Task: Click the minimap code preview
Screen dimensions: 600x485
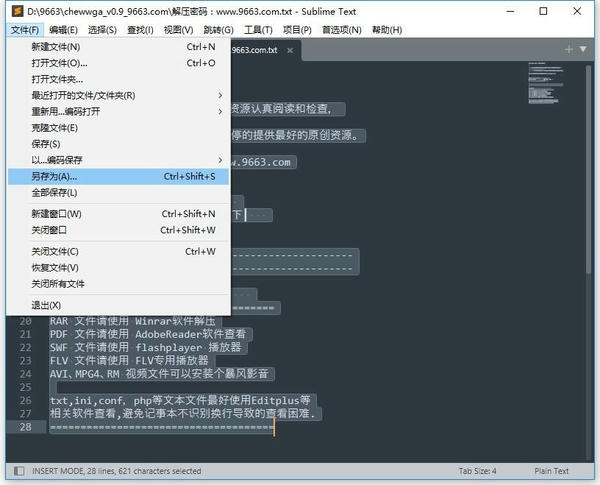Action: [x=545, y=83]
